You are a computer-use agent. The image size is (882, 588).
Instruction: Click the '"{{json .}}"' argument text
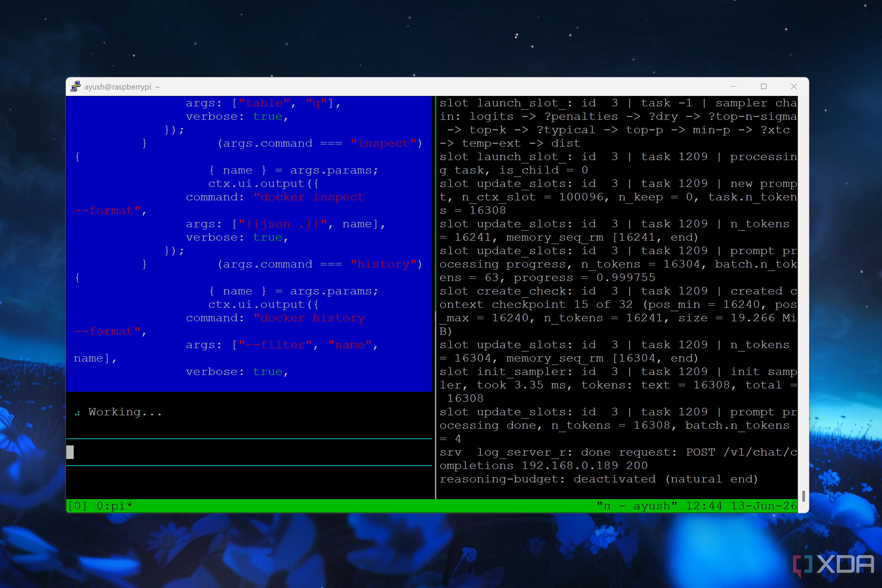click(283, 224)
